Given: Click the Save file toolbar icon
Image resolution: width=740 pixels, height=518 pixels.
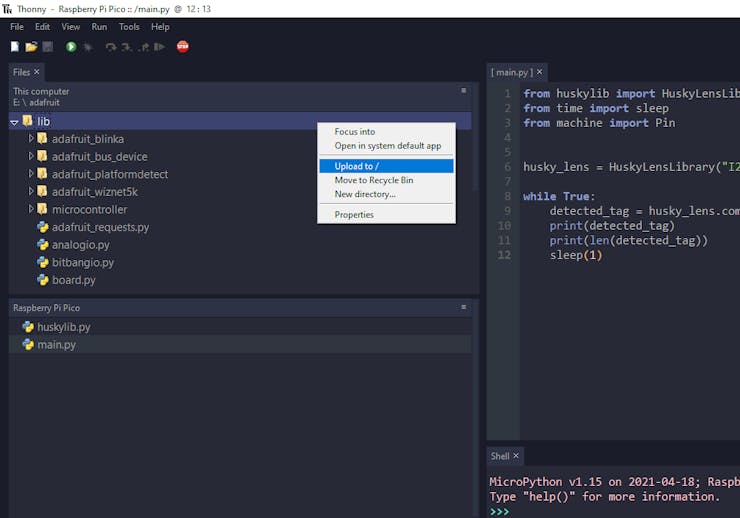Looking at the screenshot, I should (x=46, y=47).
